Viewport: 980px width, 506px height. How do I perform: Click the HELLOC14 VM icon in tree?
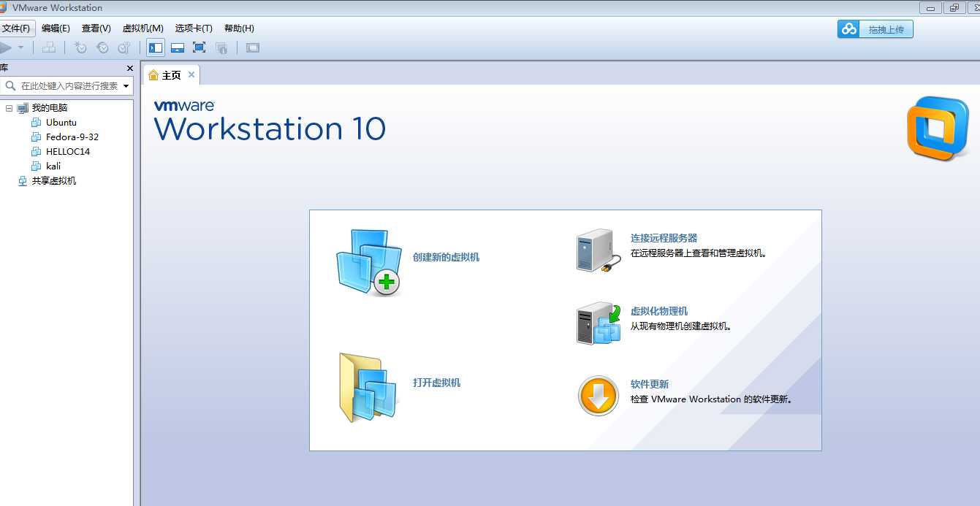pos(37,152)
